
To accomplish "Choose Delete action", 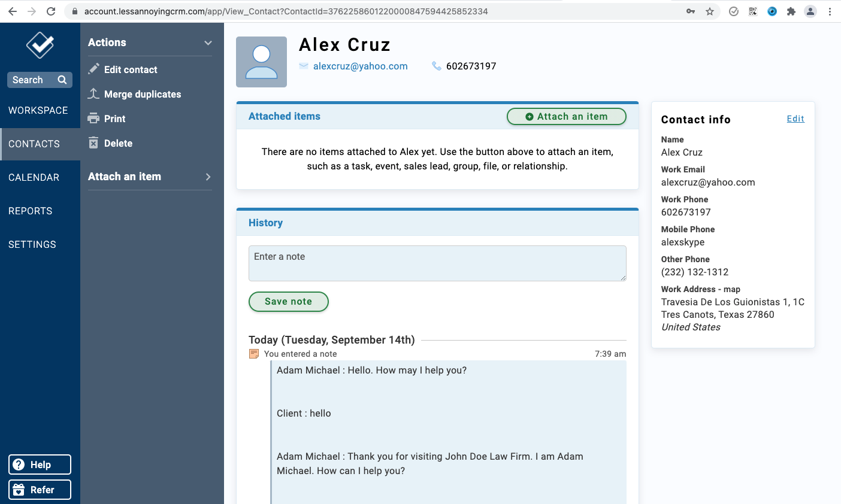I will tap(118, 143).
